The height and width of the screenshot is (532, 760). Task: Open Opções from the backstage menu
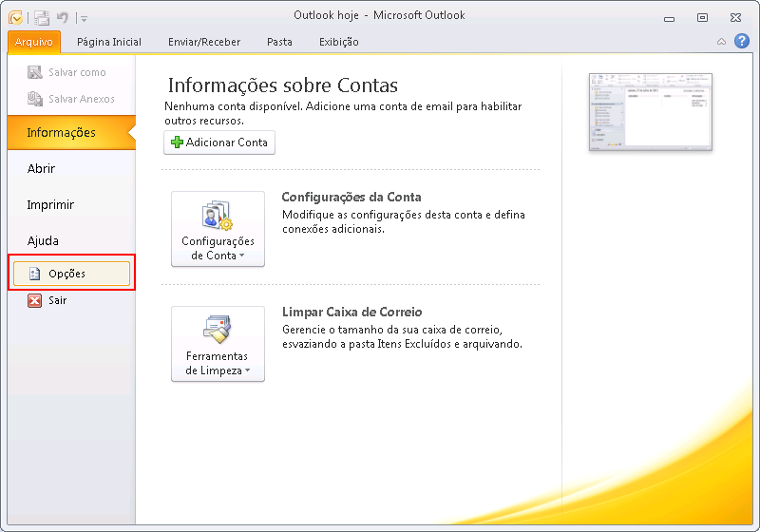pyautogui.click(x=72, y=274)
